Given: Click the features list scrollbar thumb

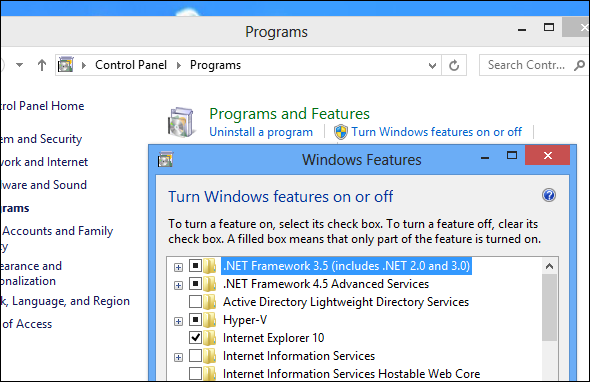Looking at the screenshot, I should click(x=549, y=307).
